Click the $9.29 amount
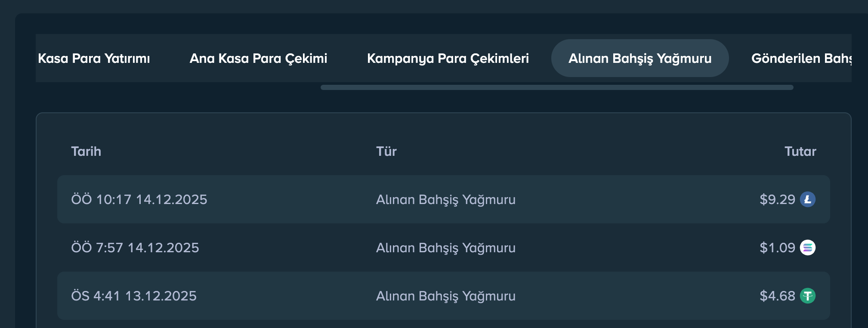The width and height of the screenshot is (868, 328). [x=777, y=199]
